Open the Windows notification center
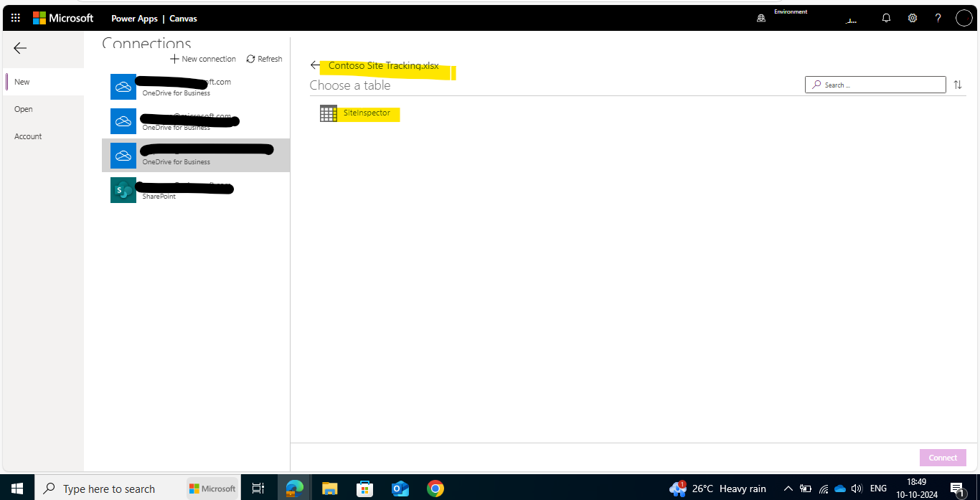Image resolution: width=980 pixels, height=500 pixels. [958, 489]
